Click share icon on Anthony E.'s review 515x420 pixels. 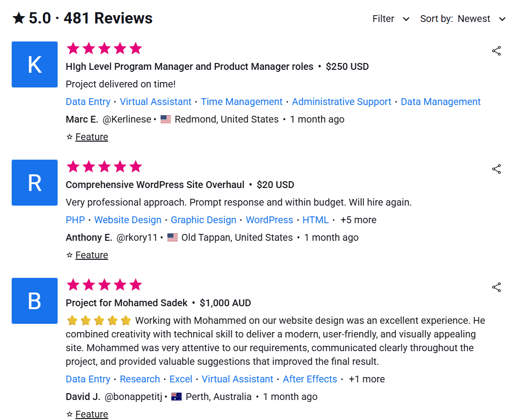click(x=496, y=169)
